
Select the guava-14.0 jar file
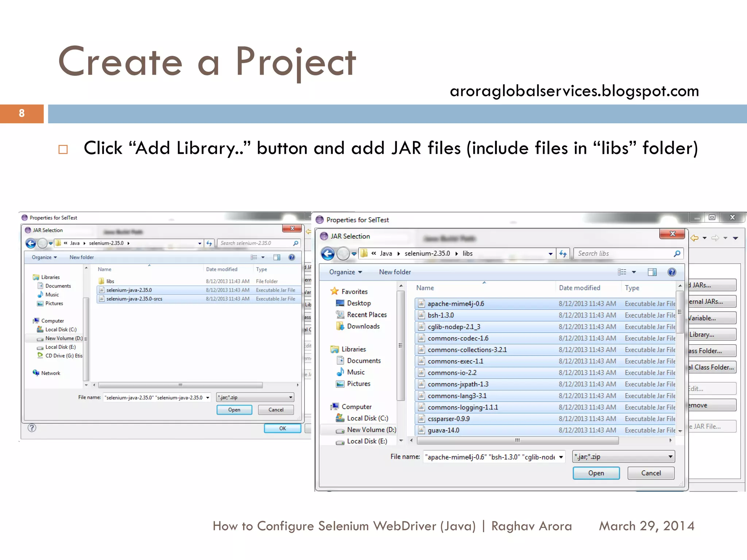tap(545, 430)
